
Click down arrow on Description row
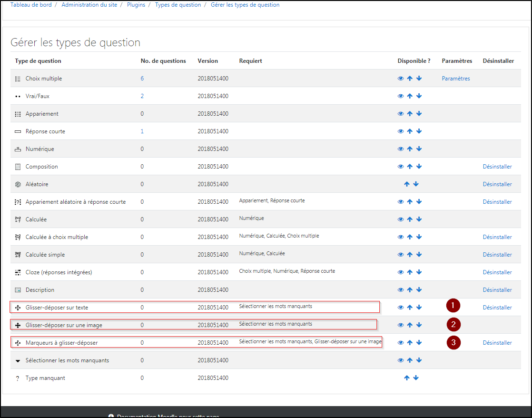point(419,290)
